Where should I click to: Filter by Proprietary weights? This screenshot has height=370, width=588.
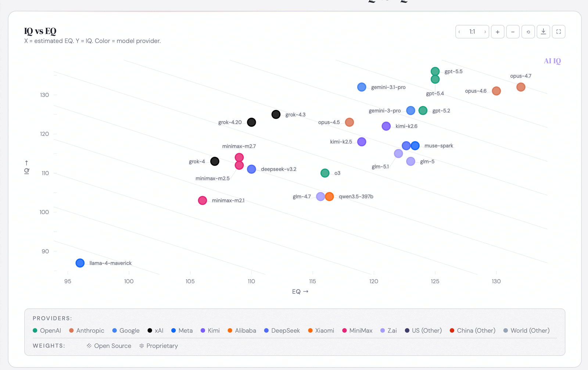[x=158, y=346]
